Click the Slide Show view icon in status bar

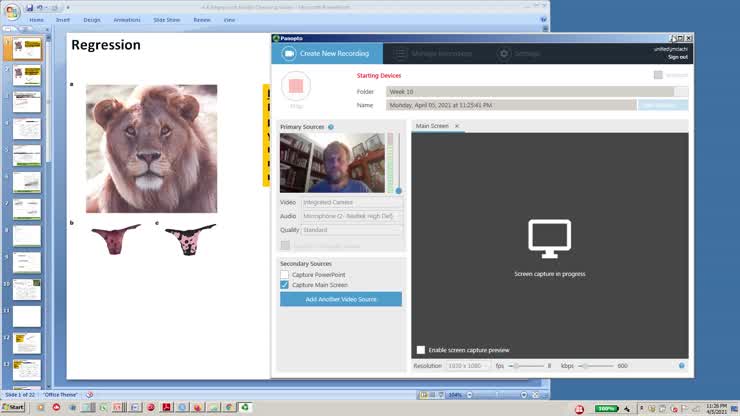click(441, 395)
